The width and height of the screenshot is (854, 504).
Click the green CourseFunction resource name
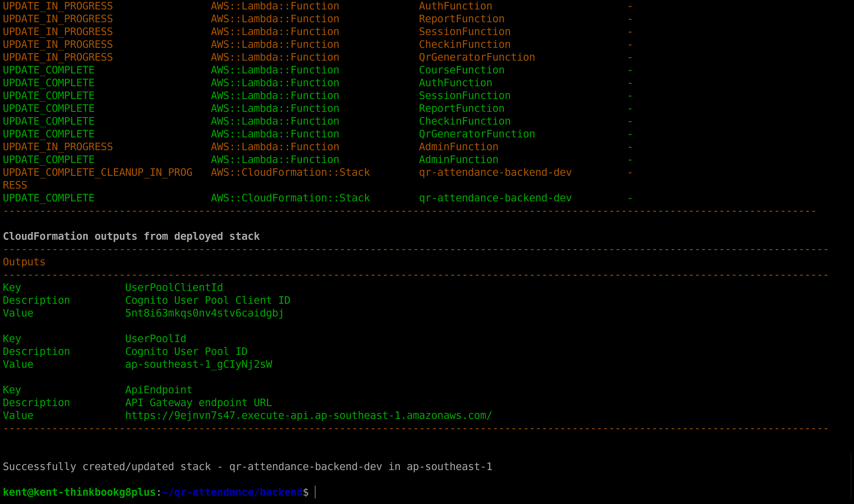tap(461, 70)
